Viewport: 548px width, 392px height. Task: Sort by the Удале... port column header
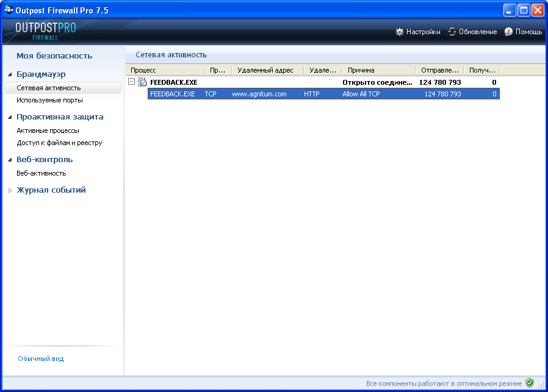323,70
